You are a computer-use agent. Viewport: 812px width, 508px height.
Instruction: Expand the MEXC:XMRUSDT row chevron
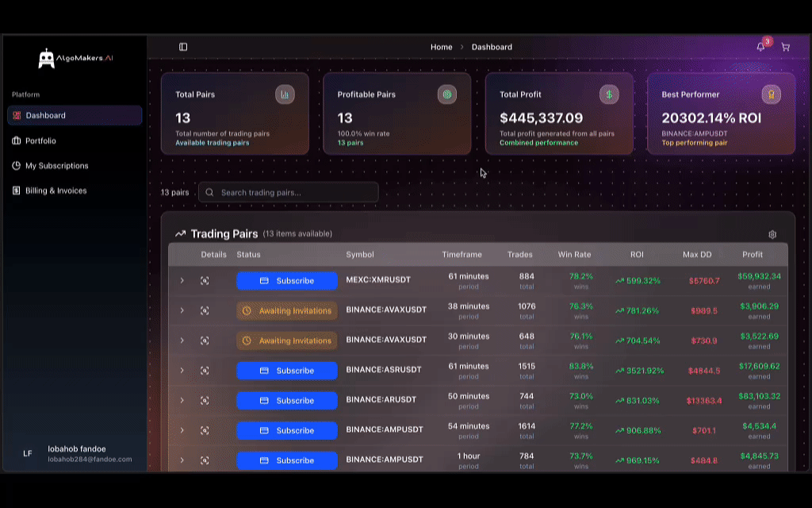point(182,280)
